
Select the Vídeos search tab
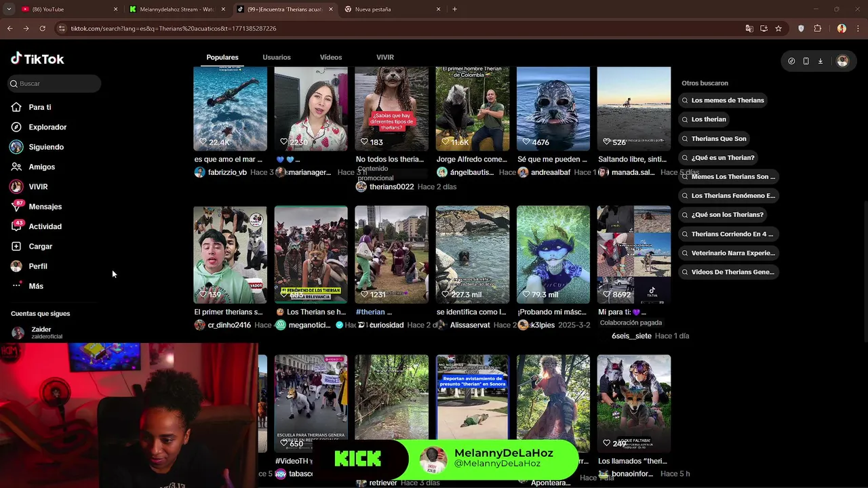tap(331, 57)
